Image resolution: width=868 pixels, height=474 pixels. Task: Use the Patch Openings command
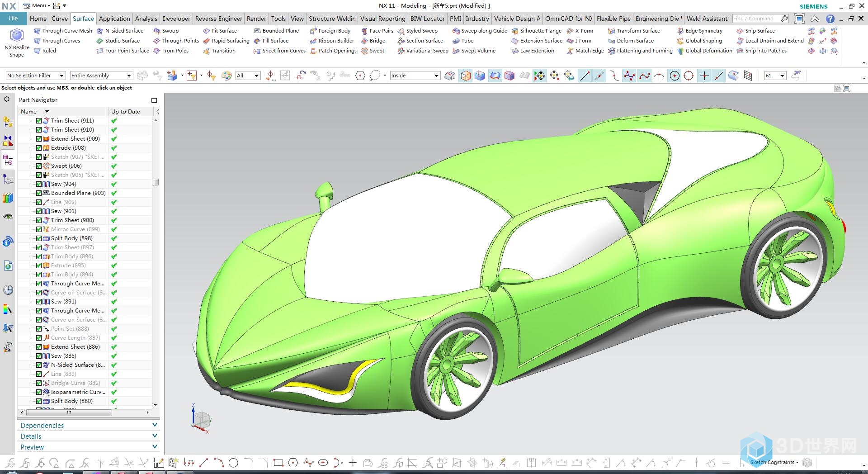coord(333,51)
